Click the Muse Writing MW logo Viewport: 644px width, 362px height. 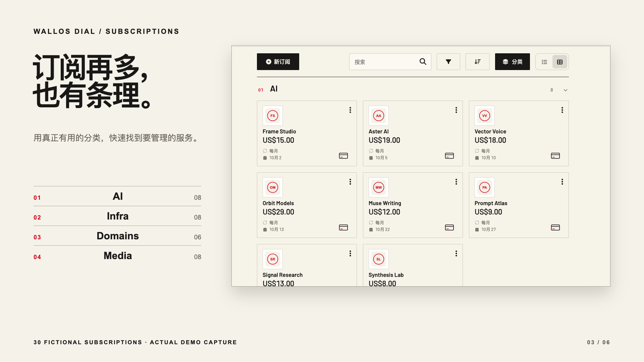point(379,187)
